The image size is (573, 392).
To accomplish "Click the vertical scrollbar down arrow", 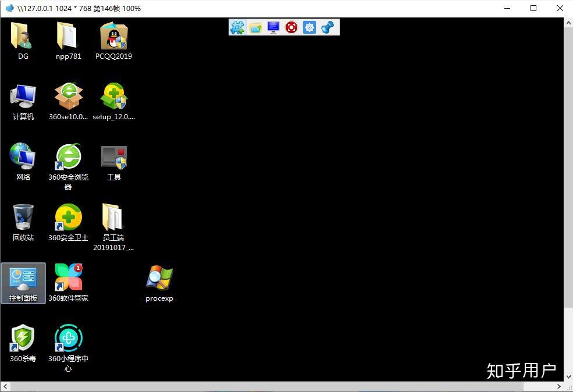I will click(568, 377).
